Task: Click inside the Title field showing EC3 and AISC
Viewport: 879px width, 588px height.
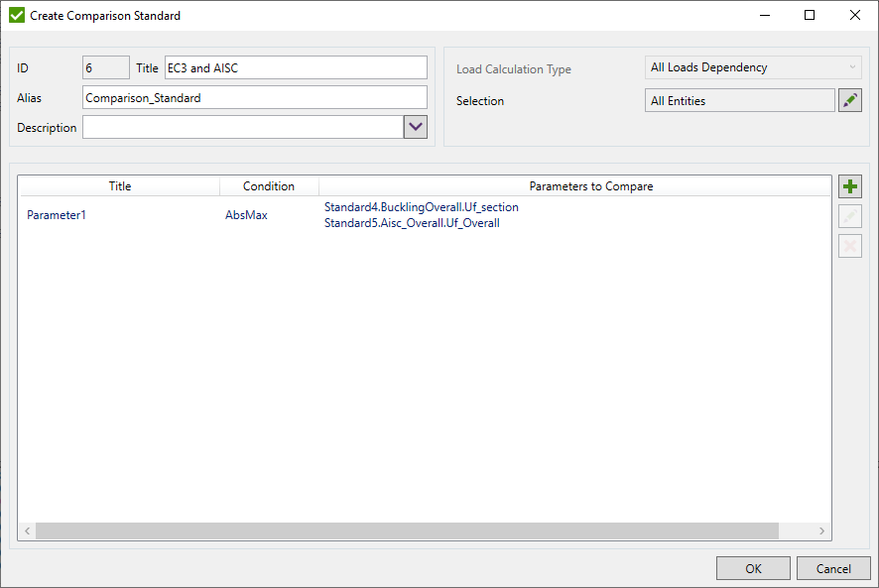Action: point(295,67)
